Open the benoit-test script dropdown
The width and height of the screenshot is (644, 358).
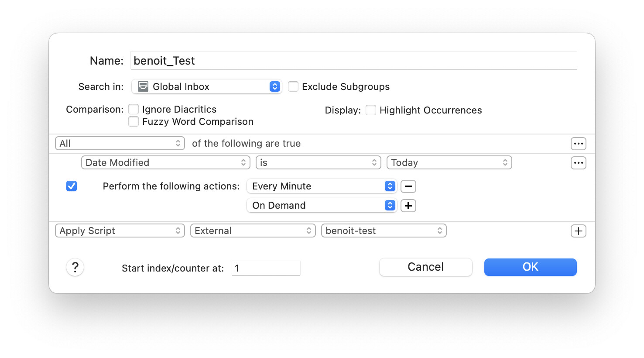pyautogui.click(x=384, y=231)
